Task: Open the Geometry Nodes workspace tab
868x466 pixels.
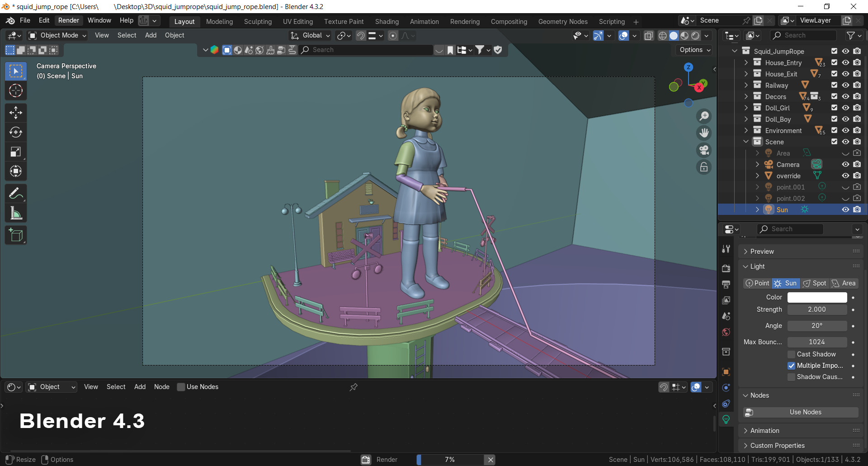Action: click(x=563, y=22)
